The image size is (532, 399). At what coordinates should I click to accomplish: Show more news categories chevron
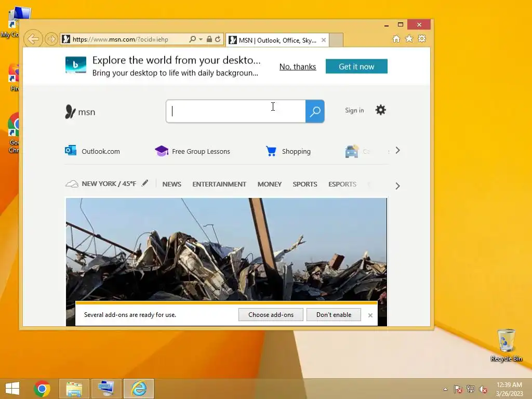point(397,186)
